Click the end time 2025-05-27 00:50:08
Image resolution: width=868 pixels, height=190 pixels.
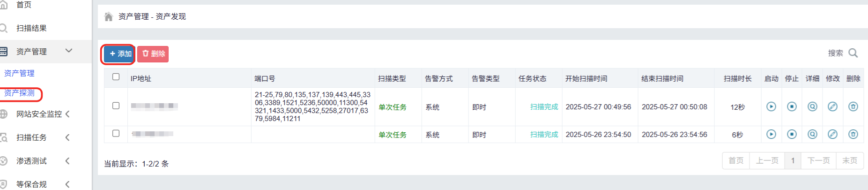pyautogui.click(x=675, y=107)
